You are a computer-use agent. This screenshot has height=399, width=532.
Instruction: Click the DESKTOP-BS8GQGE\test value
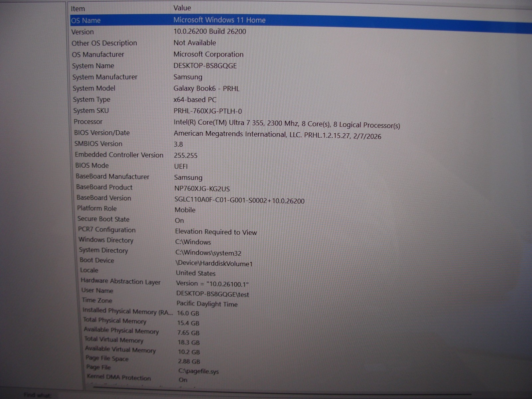[x=213, y=294]
